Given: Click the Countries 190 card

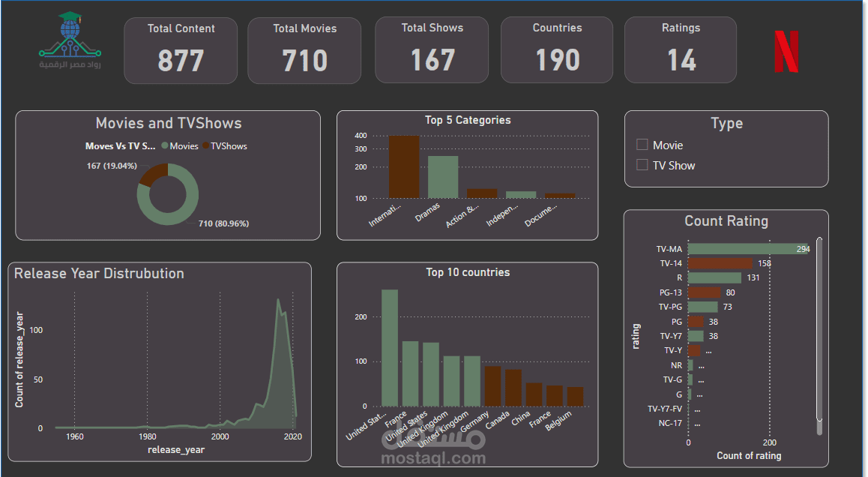Looking at the screenshot, I should (x=556, y=49).
